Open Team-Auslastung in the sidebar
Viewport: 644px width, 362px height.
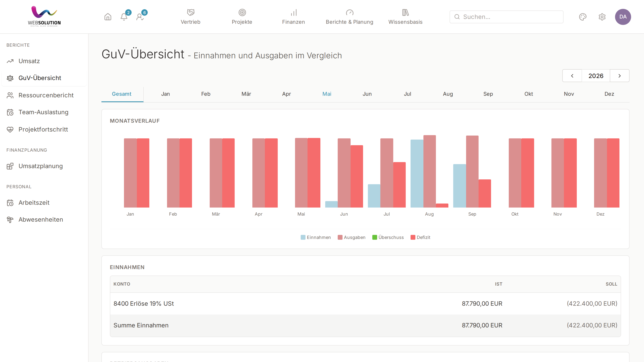point(44,112)
